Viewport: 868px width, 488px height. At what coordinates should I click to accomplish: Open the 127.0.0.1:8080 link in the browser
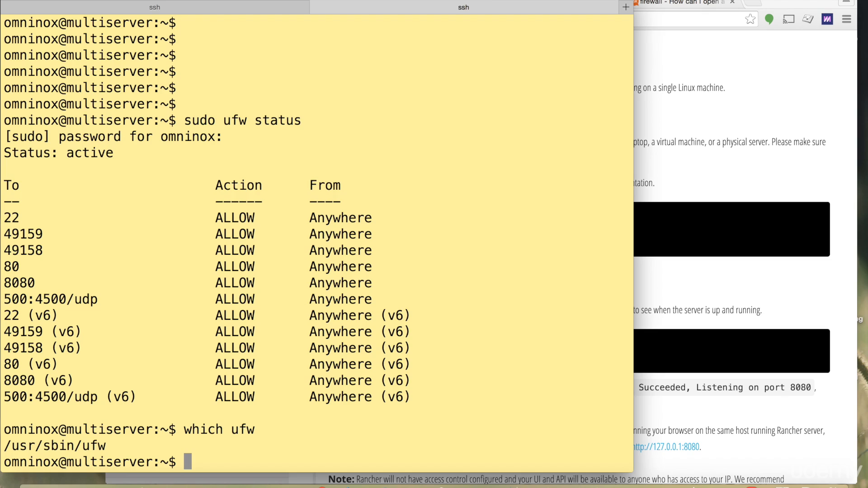(667, 447)
